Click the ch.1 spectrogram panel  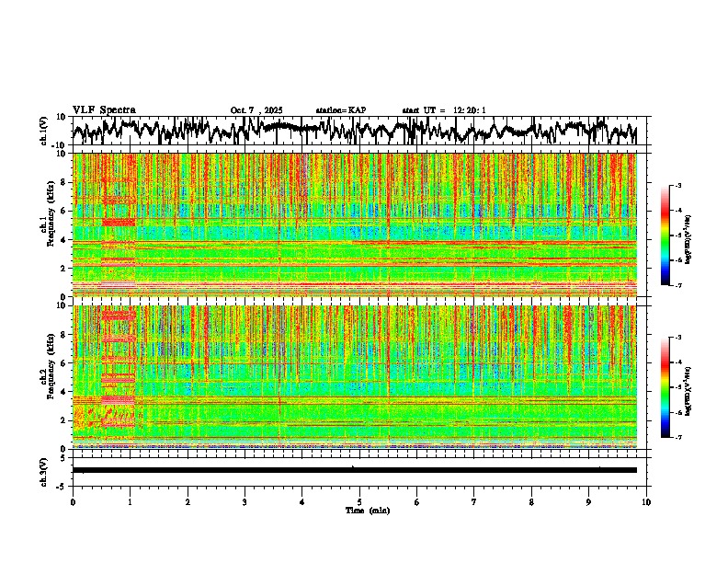point(355,224)
